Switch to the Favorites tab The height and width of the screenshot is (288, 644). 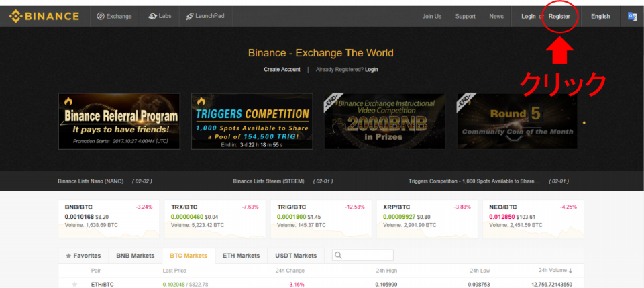point(83,256)
